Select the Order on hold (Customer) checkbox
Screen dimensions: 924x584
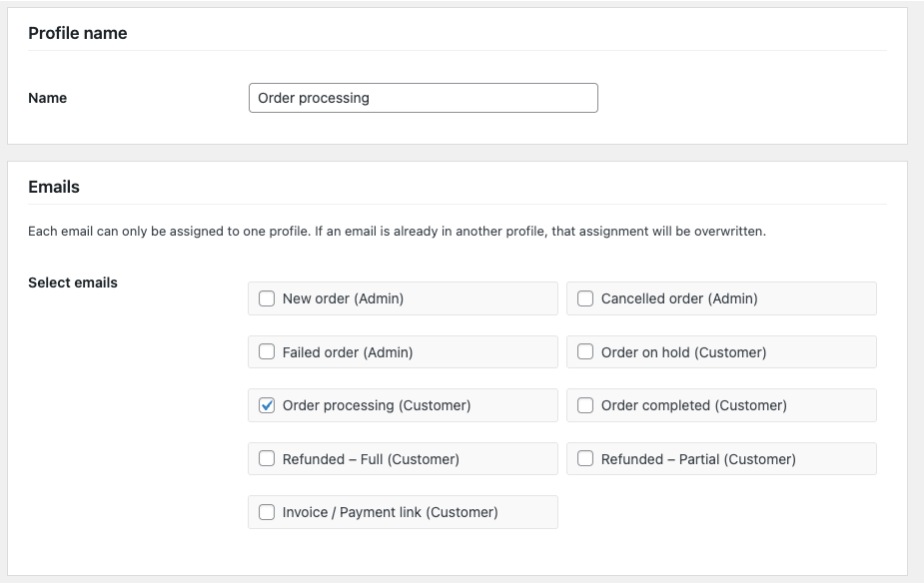pyautogui.click(x=585, y=352)
